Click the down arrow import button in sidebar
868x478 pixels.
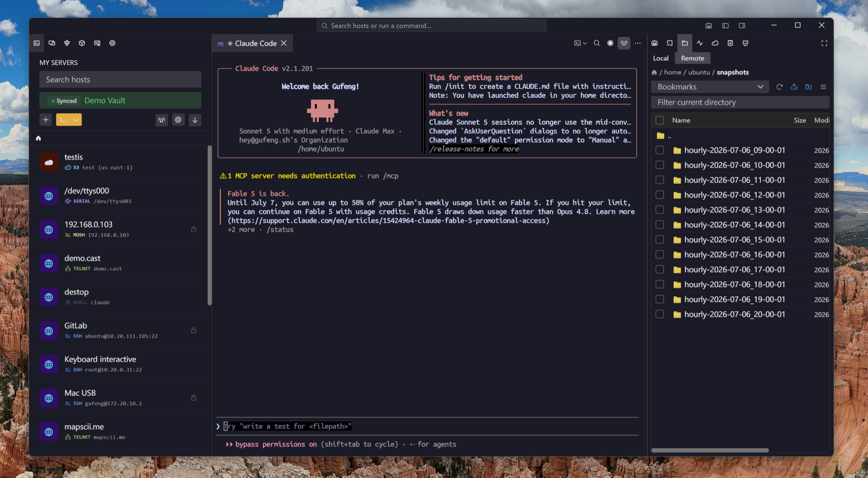(195, 120)
